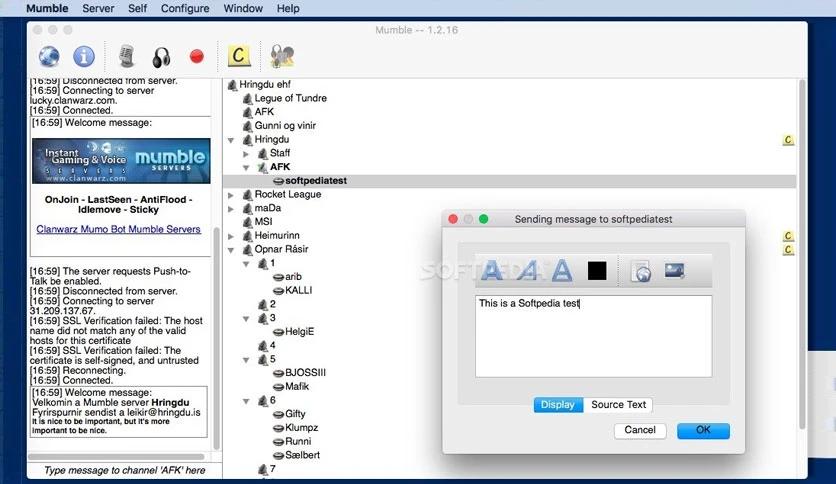Cancel the message dialog
This screenshot has height=484, width=836.
pos(640,430)
